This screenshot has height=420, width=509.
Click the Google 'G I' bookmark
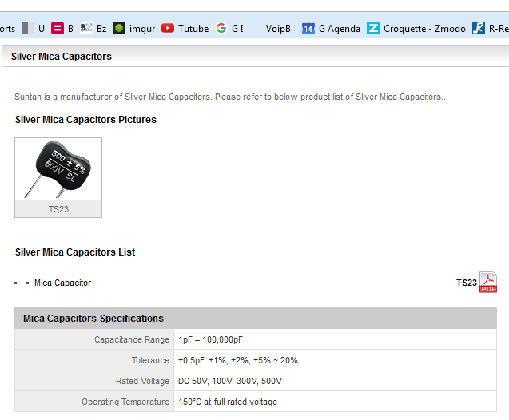(x=230, y=28)
